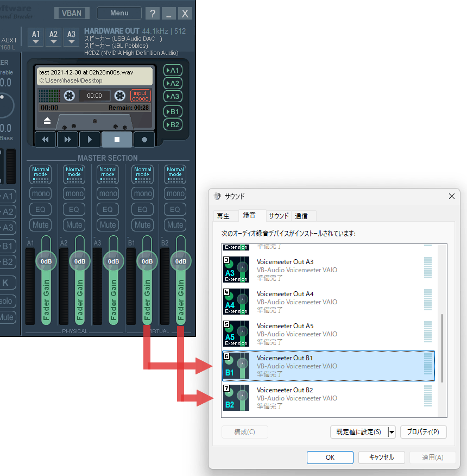Screen dimensions: 467x476
Task: Change A2 bus Normal mode
Action: 74,174
